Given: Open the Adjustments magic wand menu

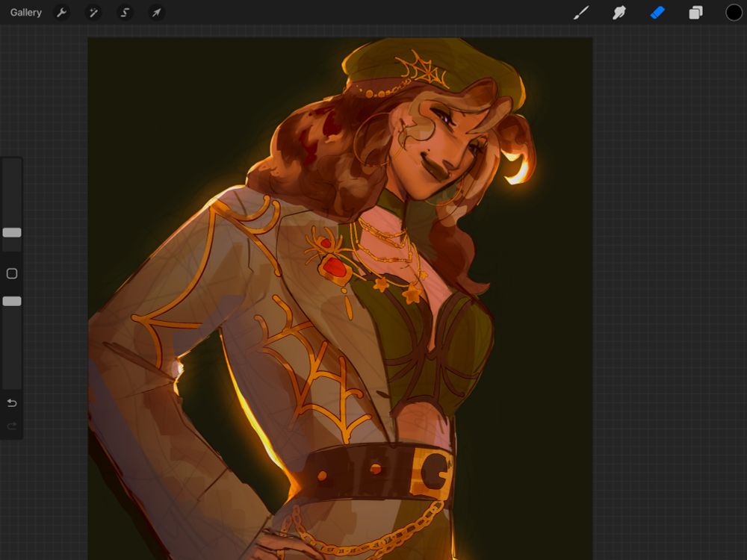Looking at the screenshot, I should (x=93, y=13).
